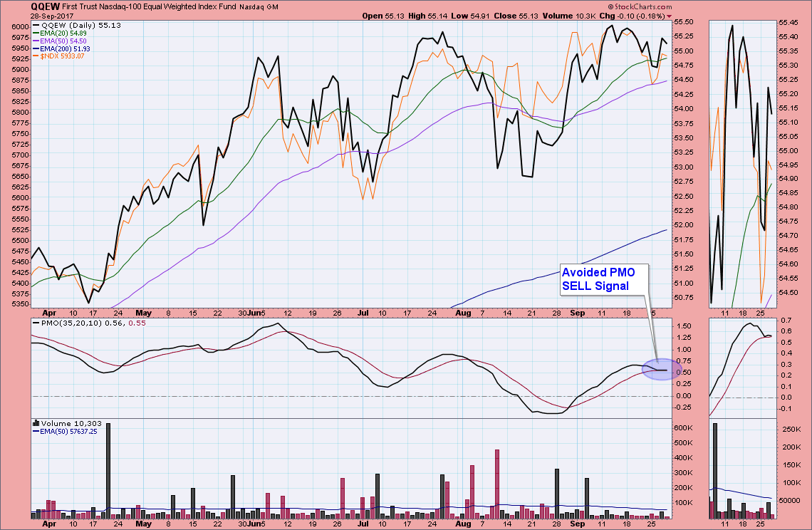This screenshot has height=530, width=812.
Task: Click the Close 55.13 value in header
Action: 516,16
